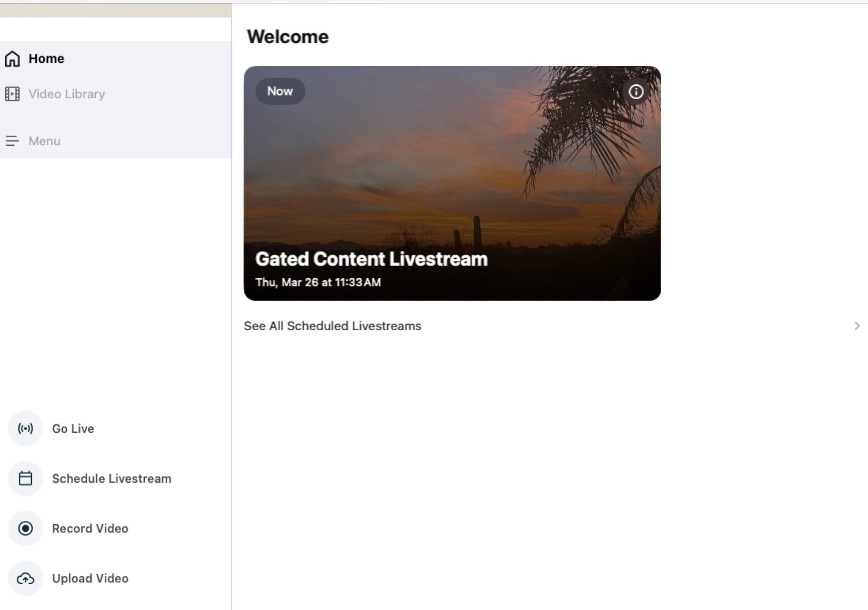The height and width of the screenshot is (610, 868).
Task: Click the Upload Video cloud icon
Action: 26,579
